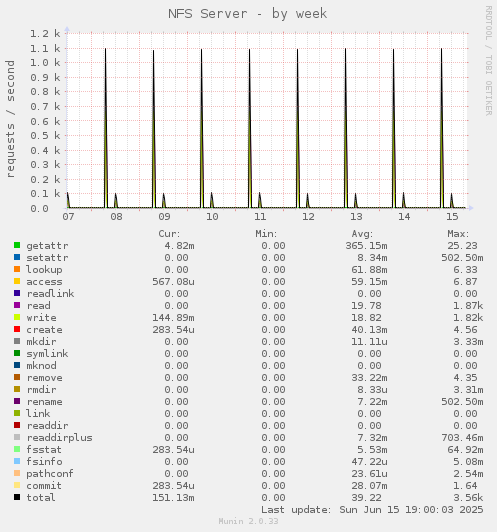Image resolution: width=497 pixels, height=532 pixels.
Task: Select the 'total' legend label
Action: coord(41,497)
